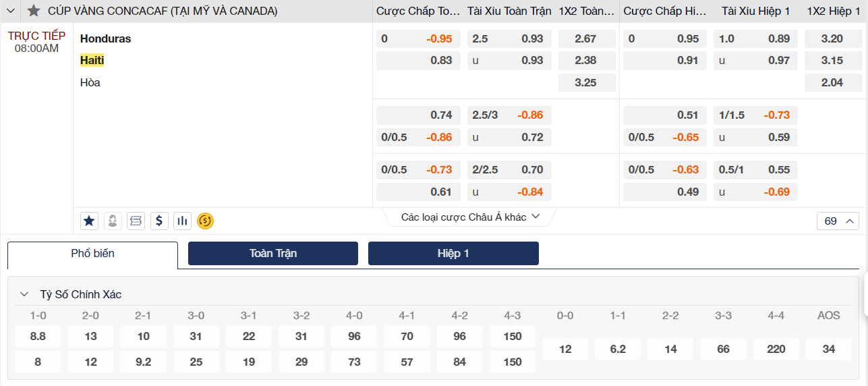The image size is (868, 386).
Task: Switch to the Toàn Trận tab
Action: (x=272, y=254)
